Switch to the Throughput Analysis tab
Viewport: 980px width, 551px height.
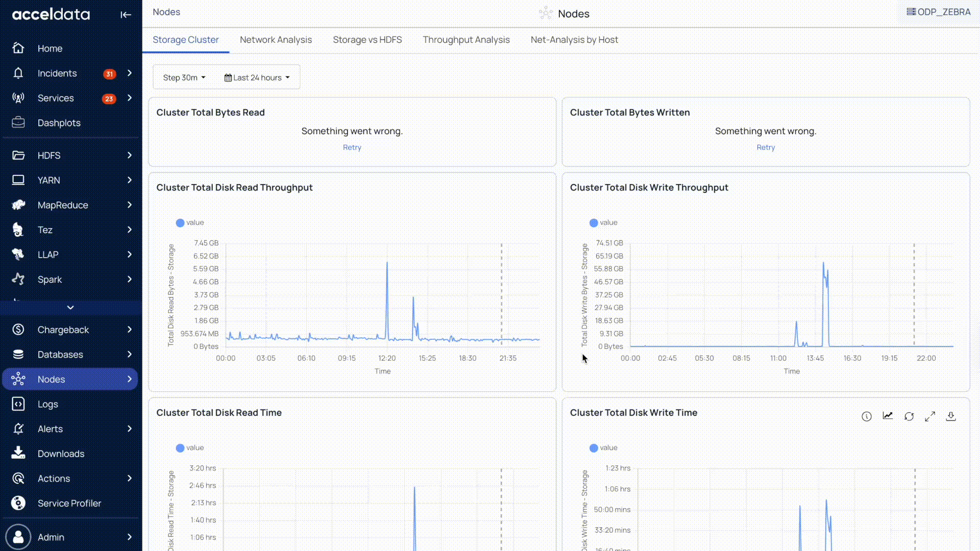[x=466, y=40]
